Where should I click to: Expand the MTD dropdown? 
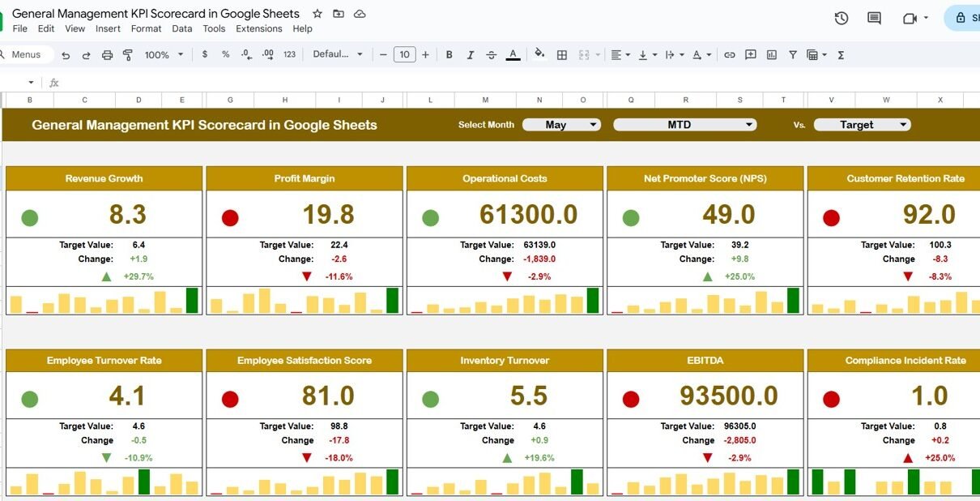684,125
